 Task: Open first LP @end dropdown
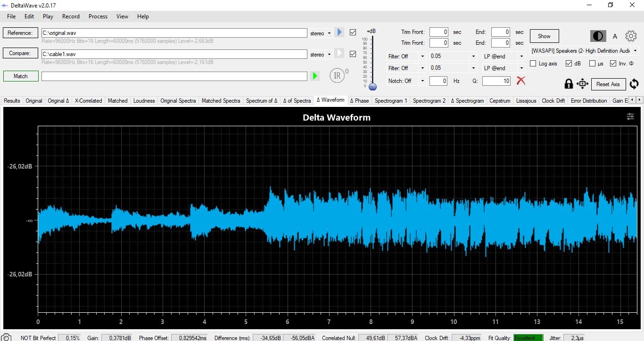point(504,56)
